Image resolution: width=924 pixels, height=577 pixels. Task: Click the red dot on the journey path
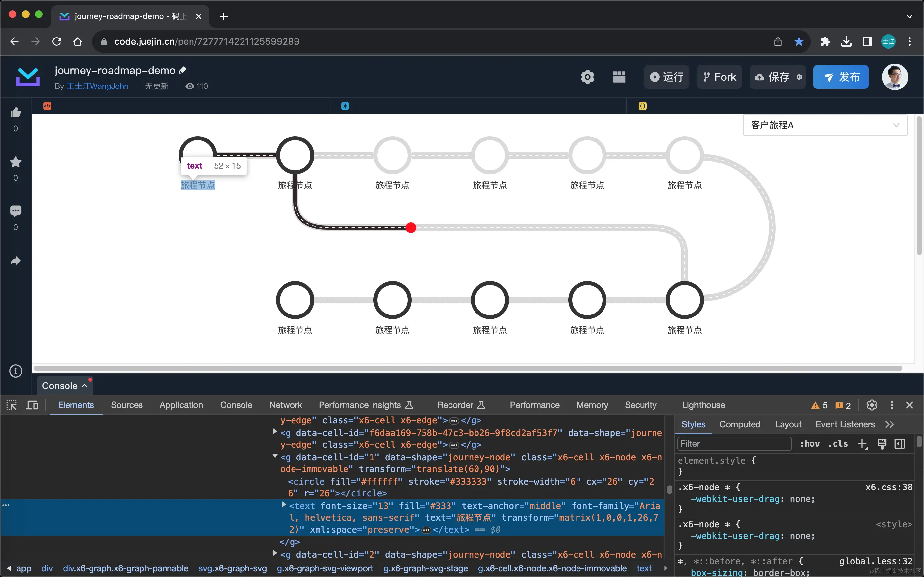click(x=411, y=228)
